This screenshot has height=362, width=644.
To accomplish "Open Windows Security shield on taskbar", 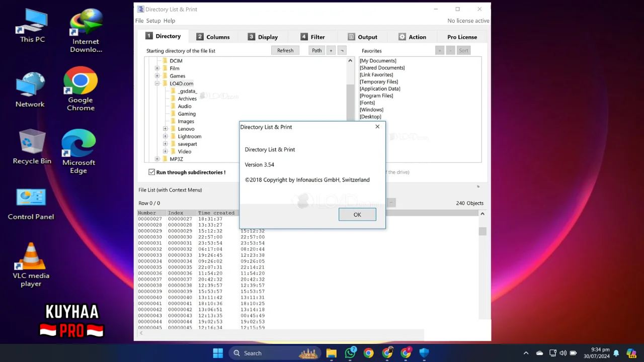I will 424,353.
